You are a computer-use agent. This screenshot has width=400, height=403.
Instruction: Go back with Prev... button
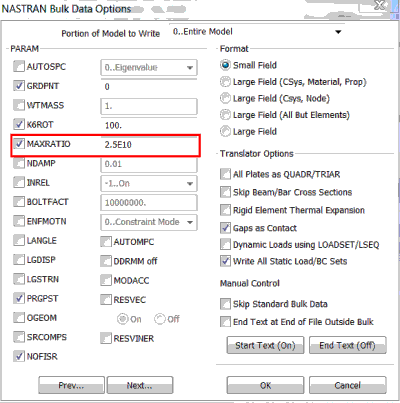71,385
